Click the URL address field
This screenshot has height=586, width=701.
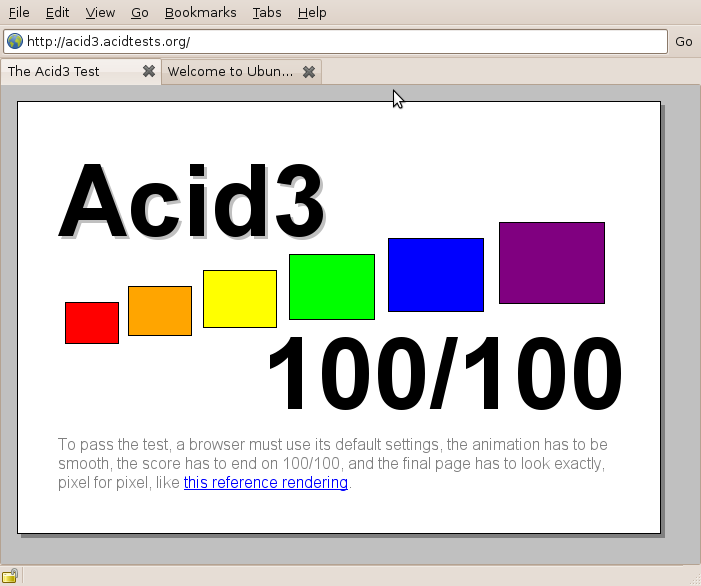(x=335, y=42)
